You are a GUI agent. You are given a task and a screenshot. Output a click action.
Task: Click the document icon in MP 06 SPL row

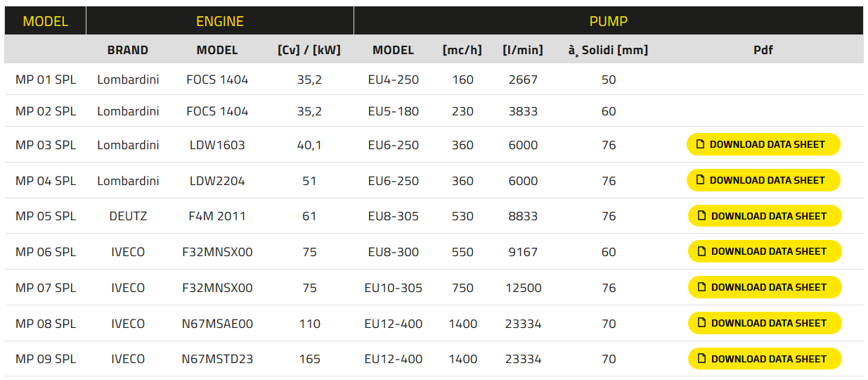(701, 251)
